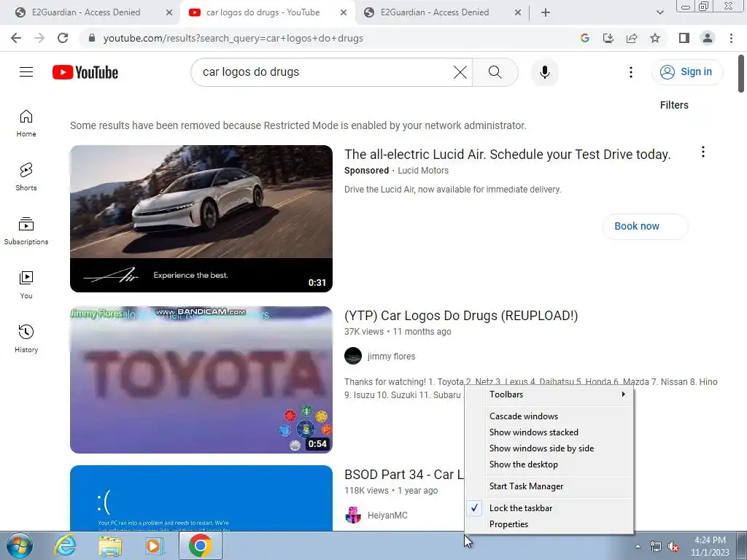This screenshot has width=747, height=560.
Task: Choose Show the desktop
Action: [x=549, y=464]
